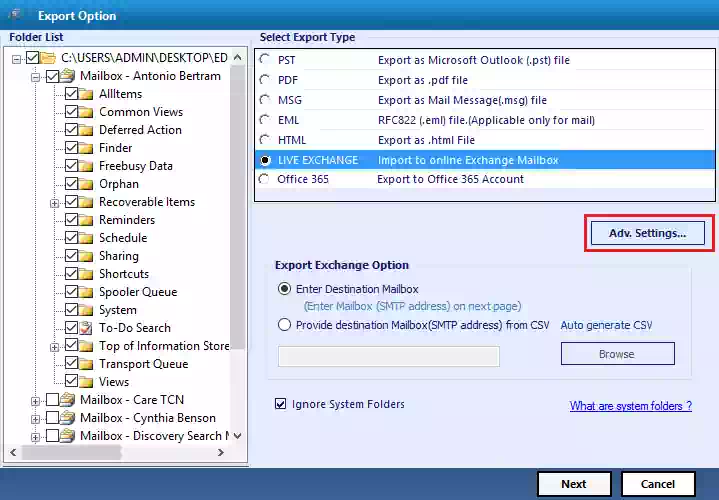This screenshot has width=719, height=500.
Task: Click the mailbox icon for Discovery Search
Action: (67, 435)
